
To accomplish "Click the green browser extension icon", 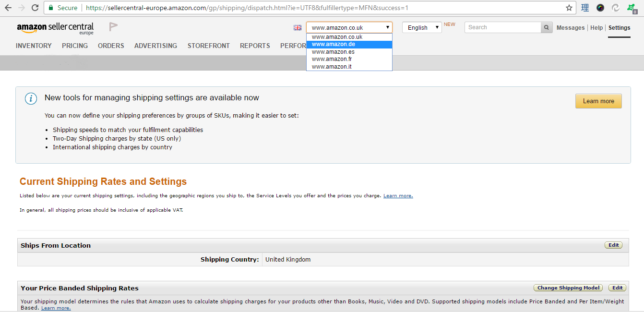I will (x=631, y=8).
